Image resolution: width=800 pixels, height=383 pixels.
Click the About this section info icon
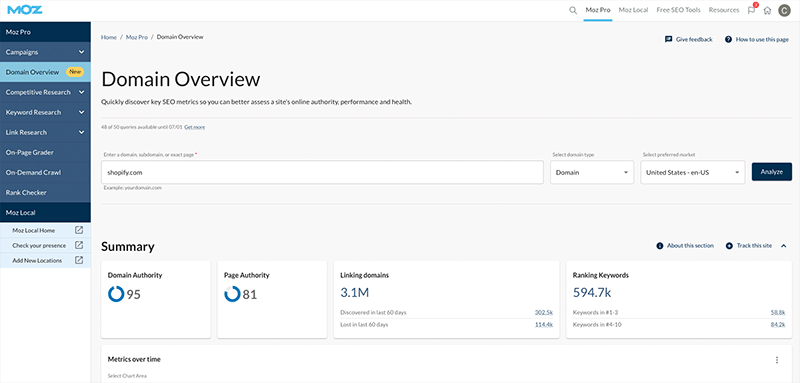tap(660, 246)
